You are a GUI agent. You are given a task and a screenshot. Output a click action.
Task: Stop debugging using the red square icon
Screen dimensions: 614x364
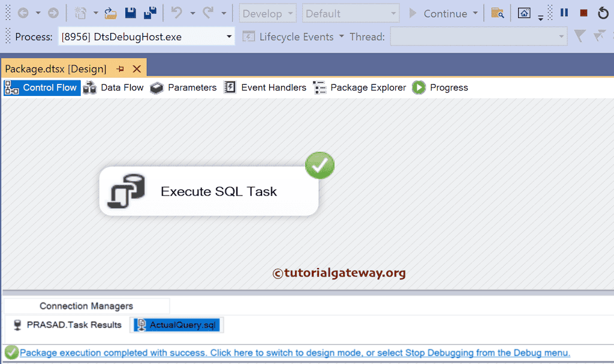(x=583, y=13)
